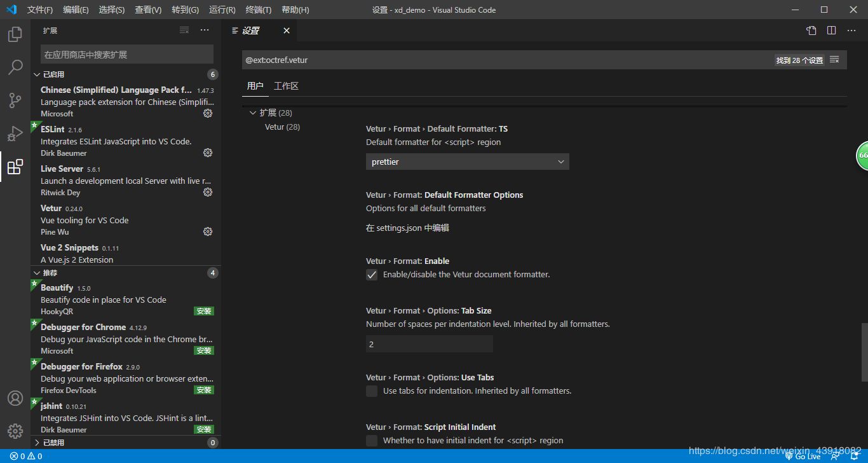868x463 pixels.
Task: Open the 运行(R) menu
Action: coord(222,10)
